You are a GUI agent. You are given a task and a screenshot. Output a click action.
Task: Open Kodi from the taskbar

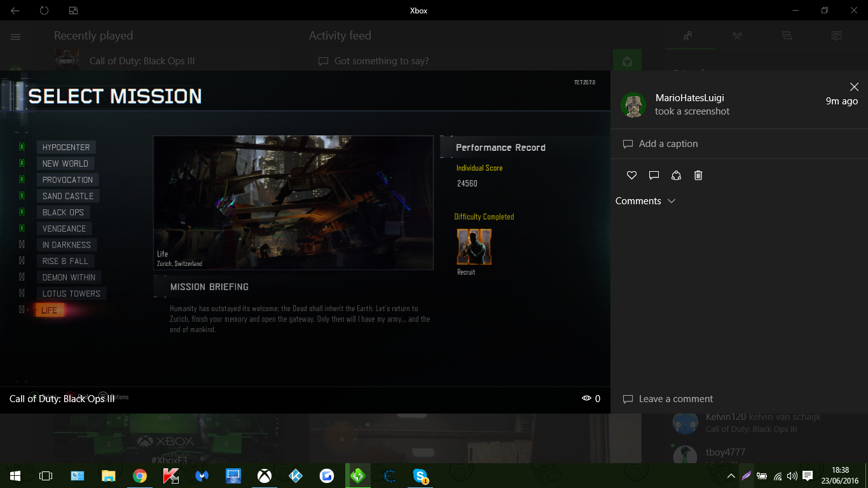click(x=296, y=475)
